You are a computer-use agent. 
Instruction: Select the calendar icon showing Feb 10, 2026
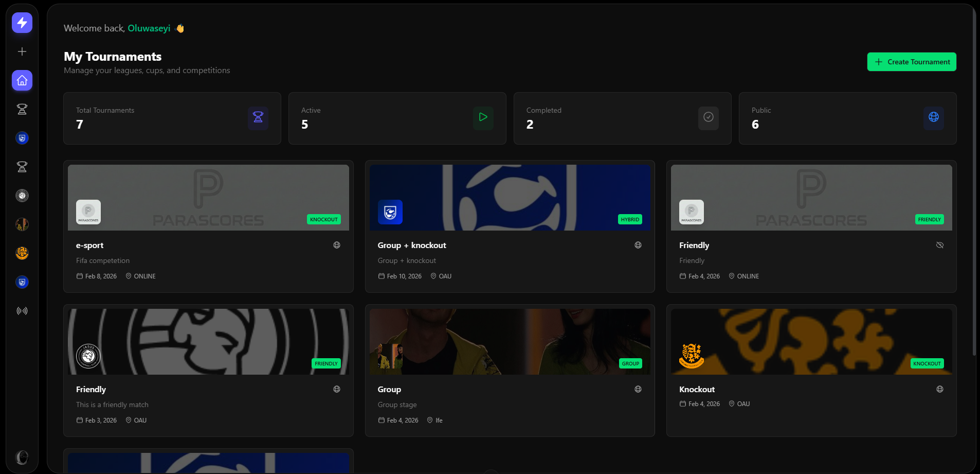click(x=380, y=276)
